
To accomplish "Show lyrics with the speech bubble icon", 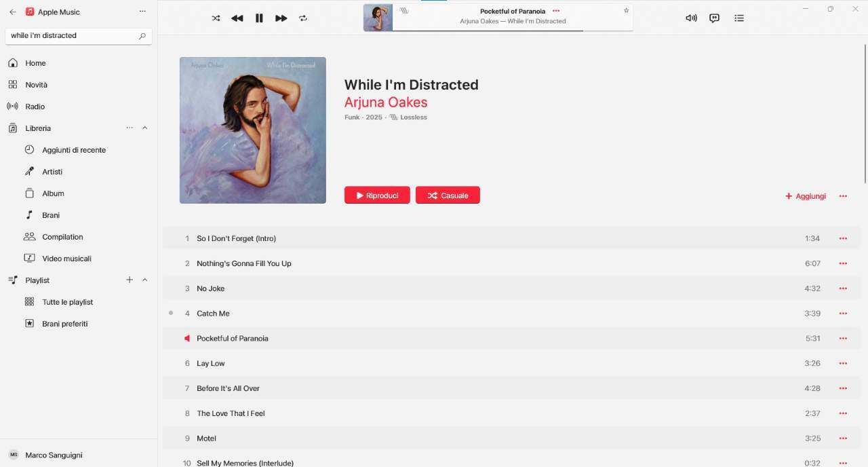I will click(x=714, y=18).
